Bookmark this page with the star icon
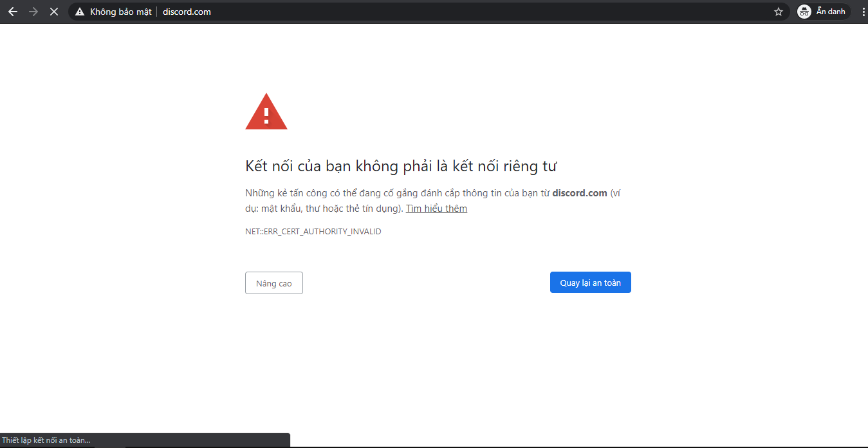 pos(779,12)
